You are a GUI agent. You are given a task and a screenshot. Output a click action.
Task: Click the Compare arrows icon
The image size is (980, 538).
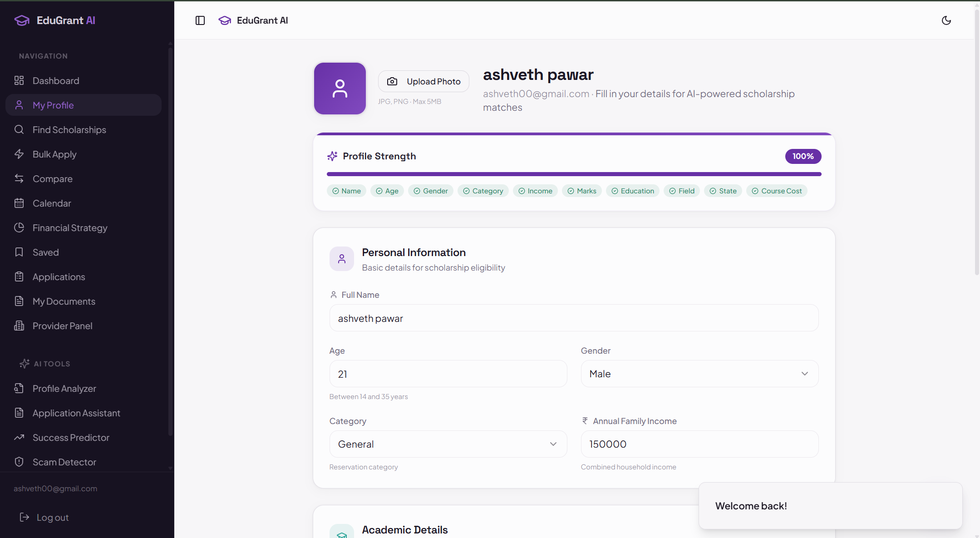(19, 178)
